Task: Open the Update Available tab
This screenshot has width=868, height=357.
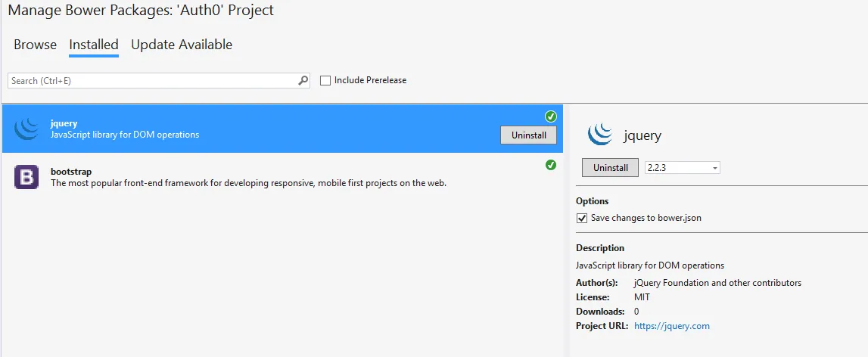Action: (x=182, y=45)
